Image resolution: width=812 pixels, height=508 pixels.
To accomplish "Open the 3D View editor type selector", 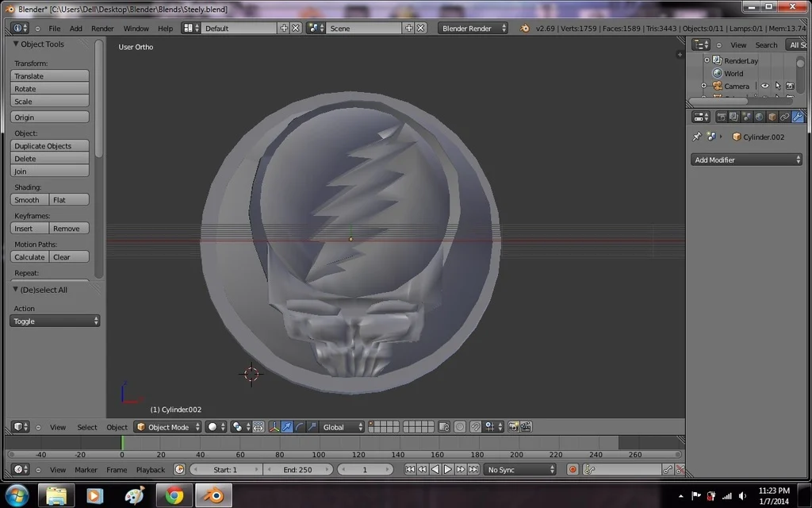I will (21, 426).
